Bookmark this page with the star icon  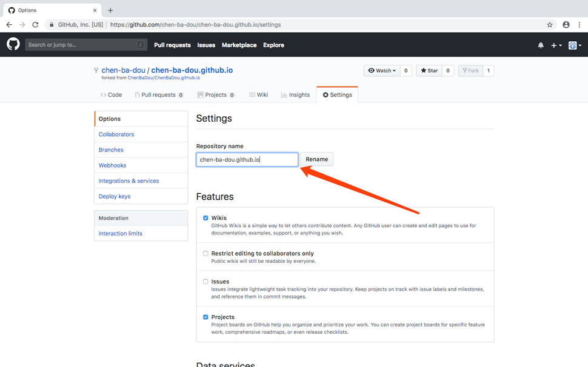point(549,25)
